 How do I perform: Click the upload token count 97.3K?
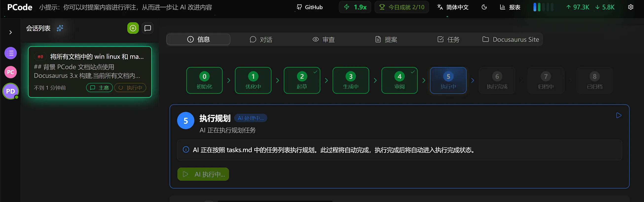(x=578, y=7)
